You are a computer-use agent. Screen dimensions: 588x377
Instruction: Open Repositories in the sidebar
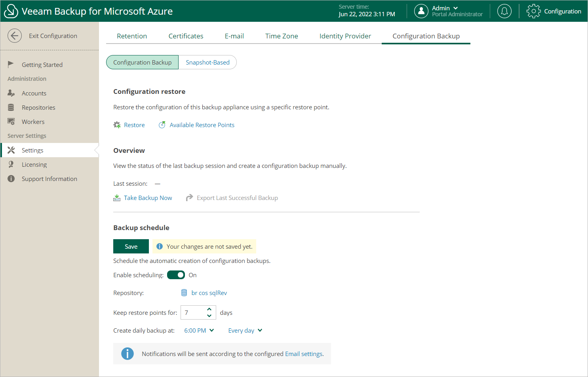(38, 107)
